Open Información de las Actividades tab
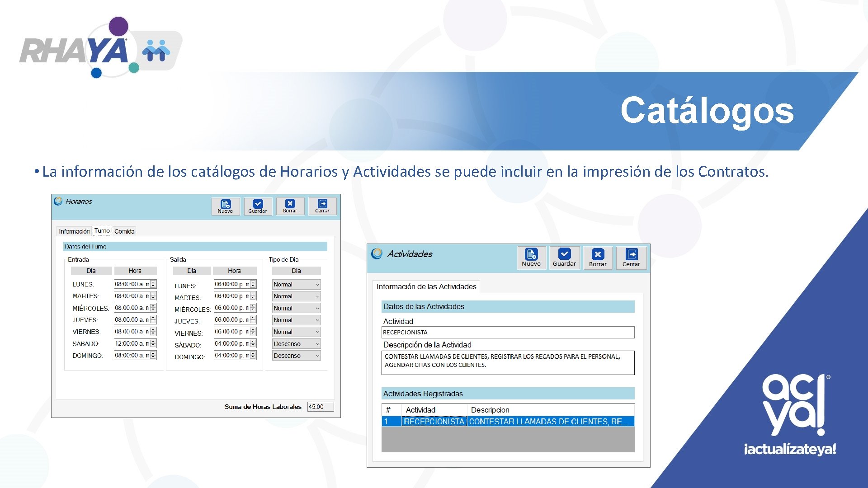Image resolution: width=868 pixels, height=488 pixels. (426, 286)
